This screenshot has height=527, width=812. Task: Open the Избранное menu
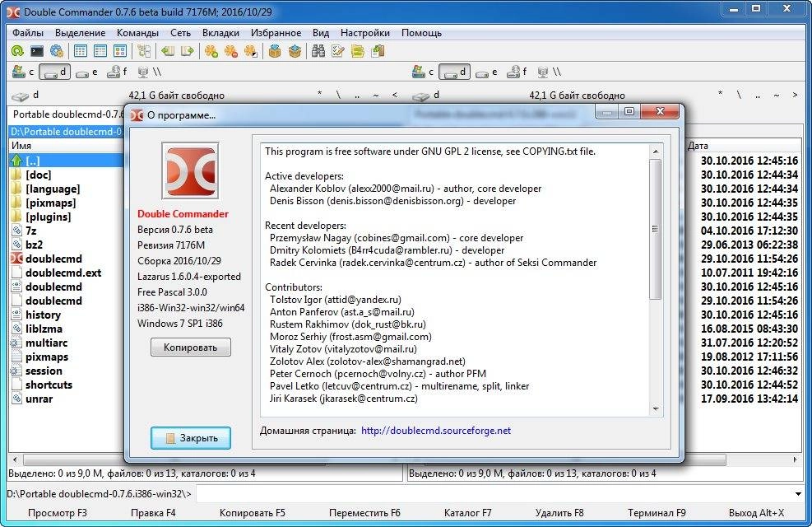click(x=276, y=33)
